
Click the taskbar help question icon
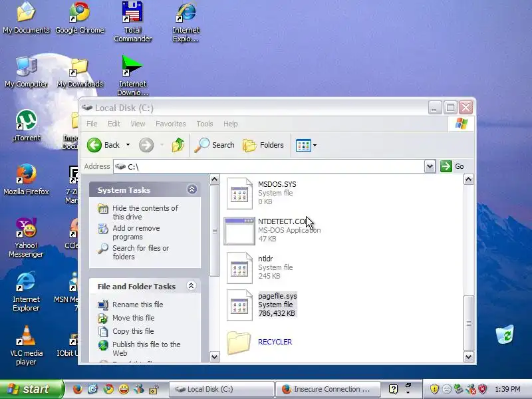(x=393, y=389)
